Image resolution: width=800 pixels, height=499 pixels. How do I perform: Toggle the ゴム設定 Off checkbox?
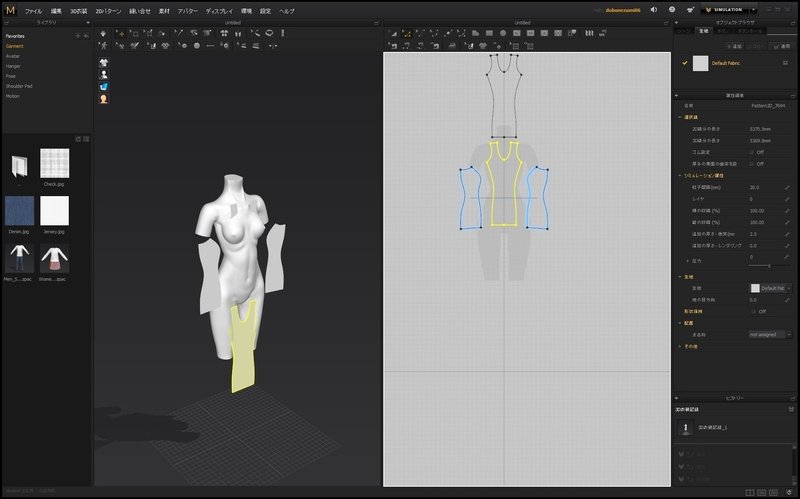pyautogui.click(x=751, y=152)
